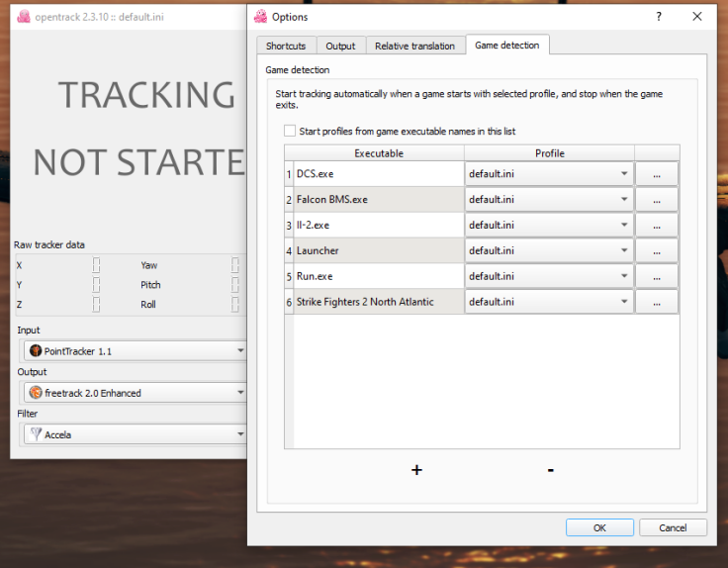Open profile dropdown for Strike Fighters 2
The width and height of the screenshot is (728, 568).
tap(549, 302)
